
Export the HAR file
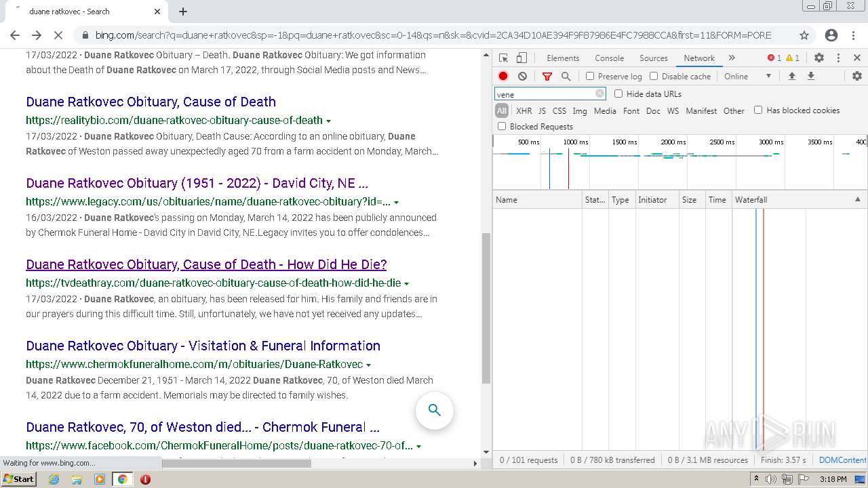(810, 77)
